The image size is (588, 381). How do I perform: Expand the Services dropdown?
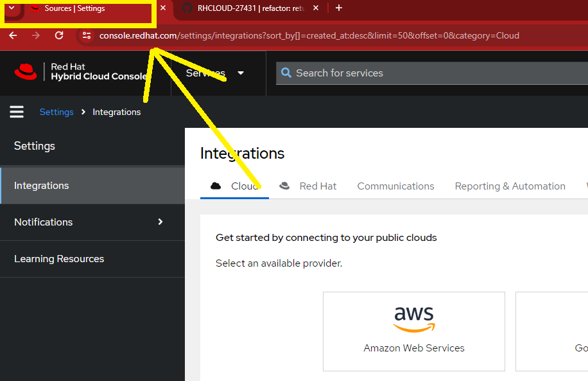(215, 73)
